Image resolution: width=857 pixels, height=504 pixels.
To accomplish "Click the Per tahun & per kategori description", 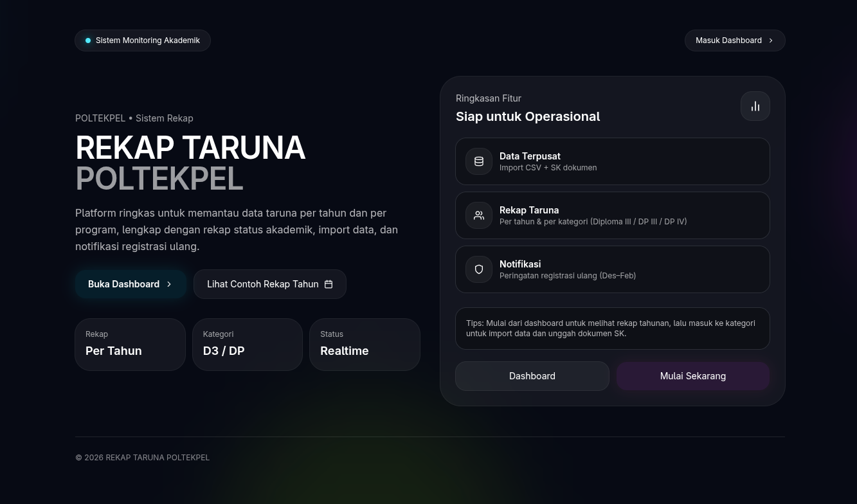I will coord(593,222).
